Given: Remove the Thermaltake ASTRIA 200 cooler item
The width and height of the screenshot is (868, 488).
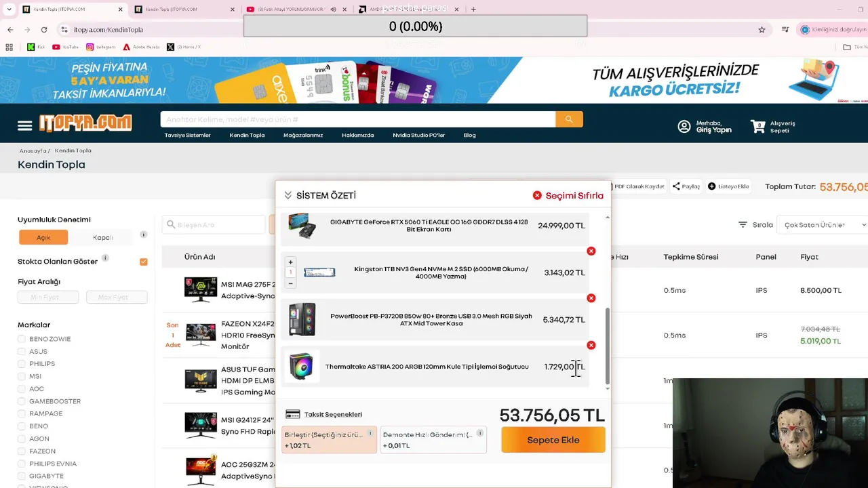Looking at the screenshot, I should (591, 345).
